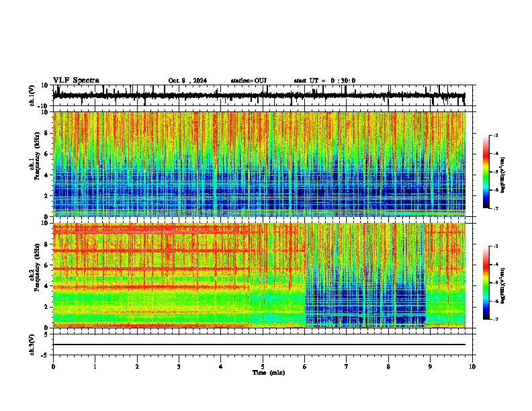
Task: Click the ch.1 spectrogram plot
Action: click(x=264, y=164)
